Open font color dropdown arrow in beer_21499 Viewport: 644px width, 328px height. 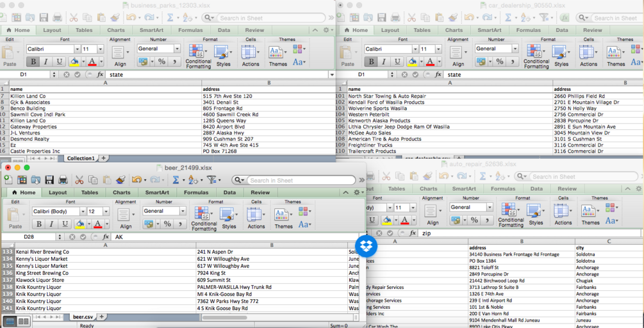tap(106, 224)
